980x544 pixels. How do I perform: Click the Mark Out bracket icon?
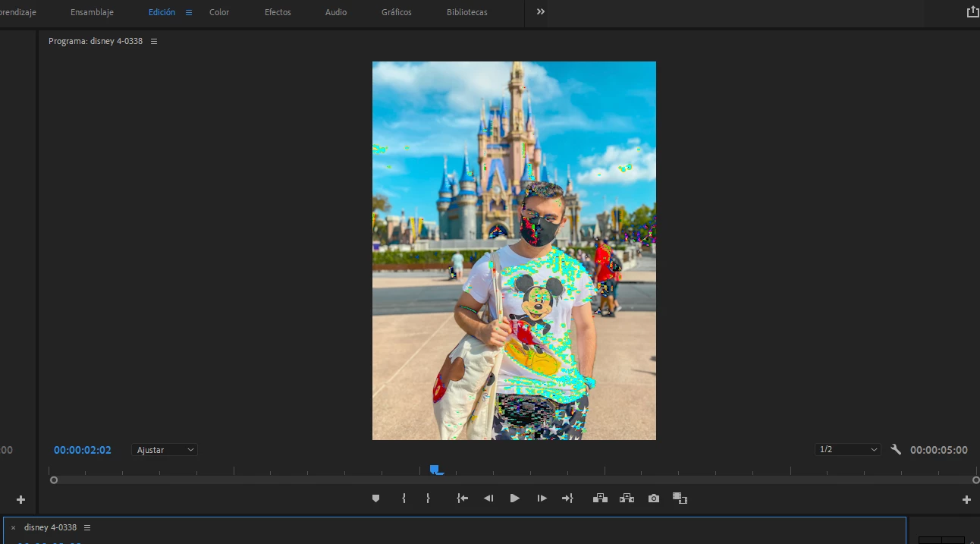(428, 498)
